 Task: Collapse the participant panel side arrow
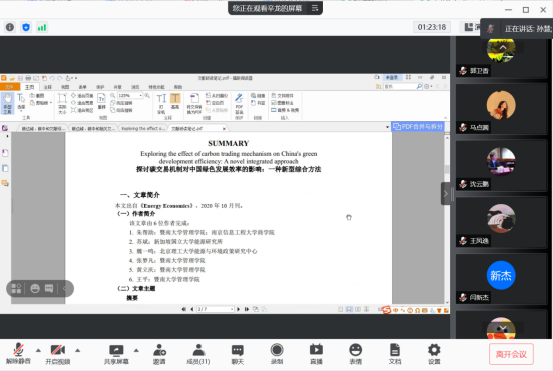pos(445,194)
